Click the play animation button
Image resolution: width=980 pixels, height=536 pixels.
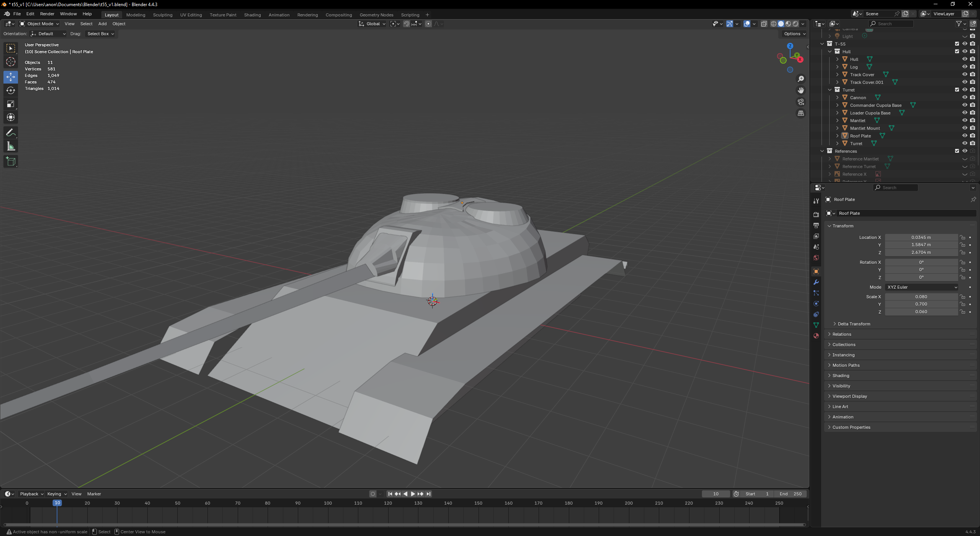pos(413,494)
